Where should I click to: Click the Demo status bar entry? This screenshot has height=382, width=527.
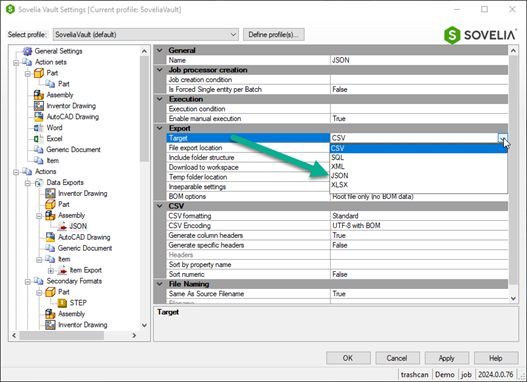pyautogui.click(x=445, y=375)
